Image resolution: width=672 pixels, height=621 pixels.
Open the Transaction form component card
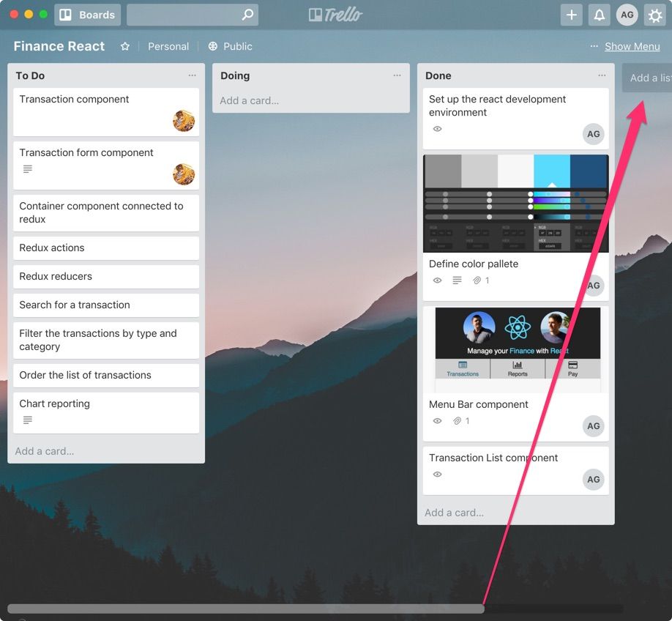click(x=106, y=166)
